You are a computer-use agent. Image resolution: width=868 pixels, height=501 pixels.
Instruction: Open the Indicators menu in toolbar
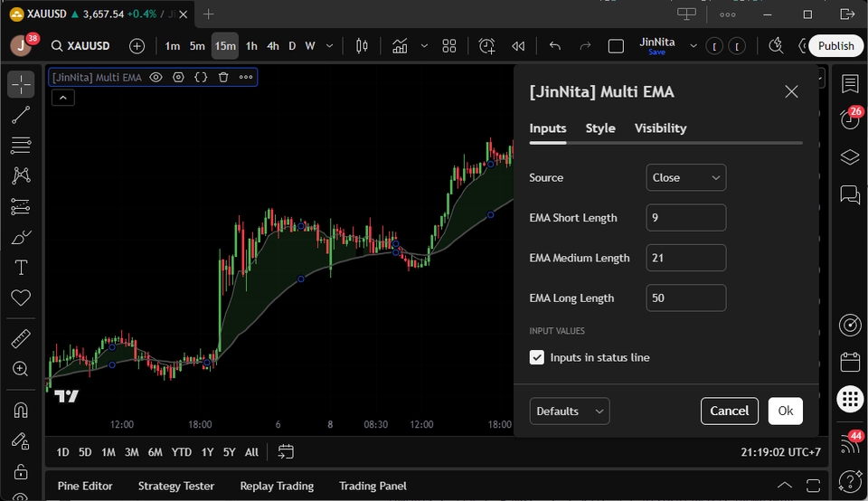[x=400, y=46]
